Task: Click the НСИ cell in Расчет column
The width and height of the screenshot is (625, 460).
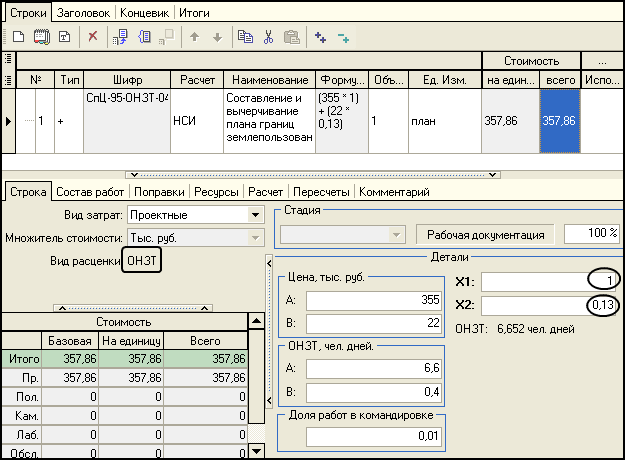Action: point(197,121)
